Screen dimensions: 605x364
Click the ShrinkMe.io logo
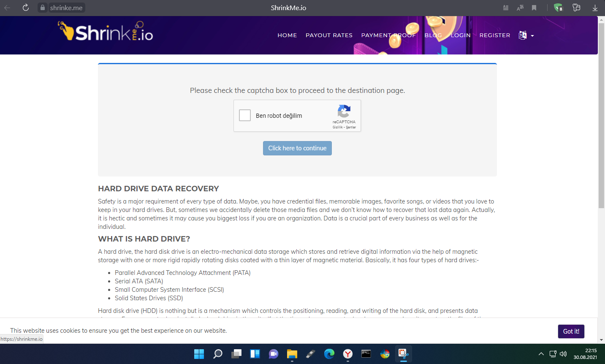click(106, 31)
